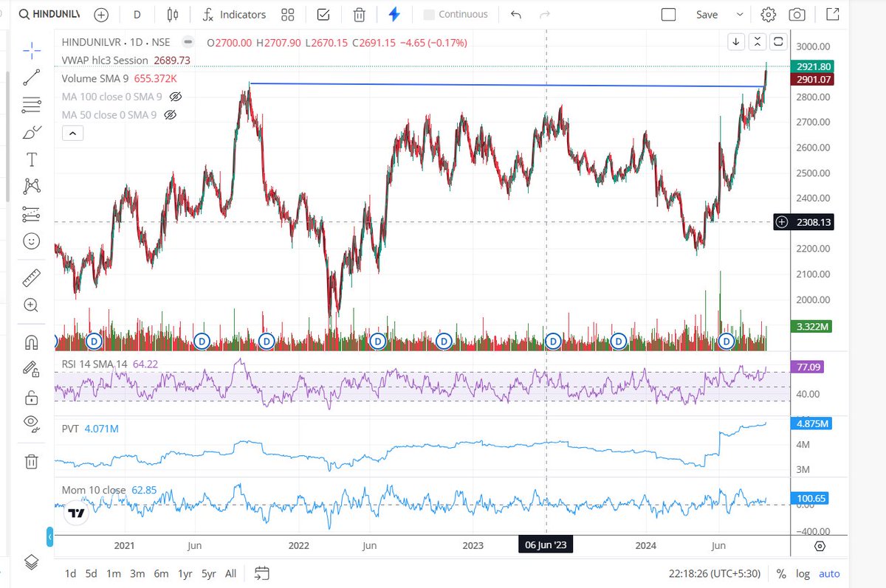Click the alert checkbox toolbar icon
The width and height of the screenshot is (886, 588).
coord(323,15)
